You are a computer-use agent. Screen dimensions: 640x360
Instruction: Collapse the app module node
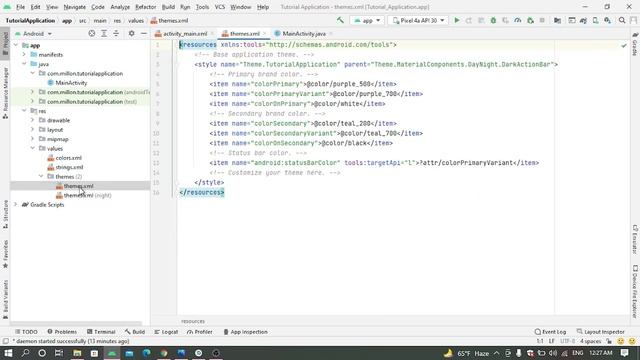(x=16, y=45)
